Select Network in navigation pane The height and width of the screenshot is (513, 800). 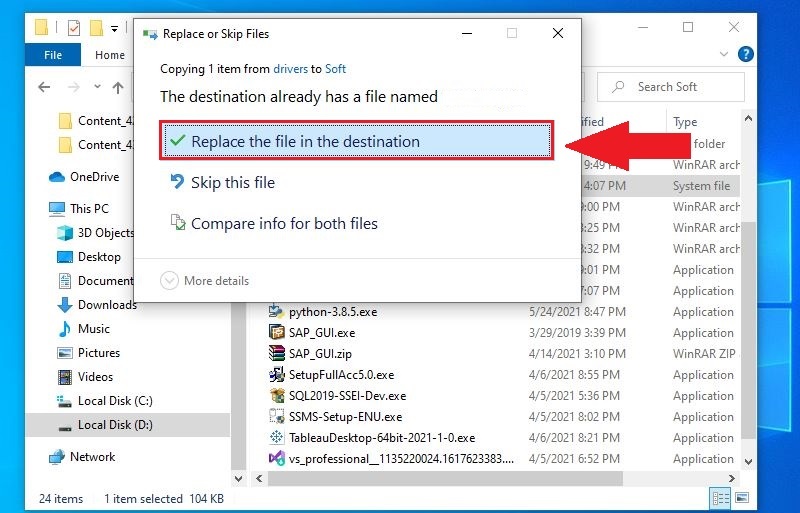point(82,457)
